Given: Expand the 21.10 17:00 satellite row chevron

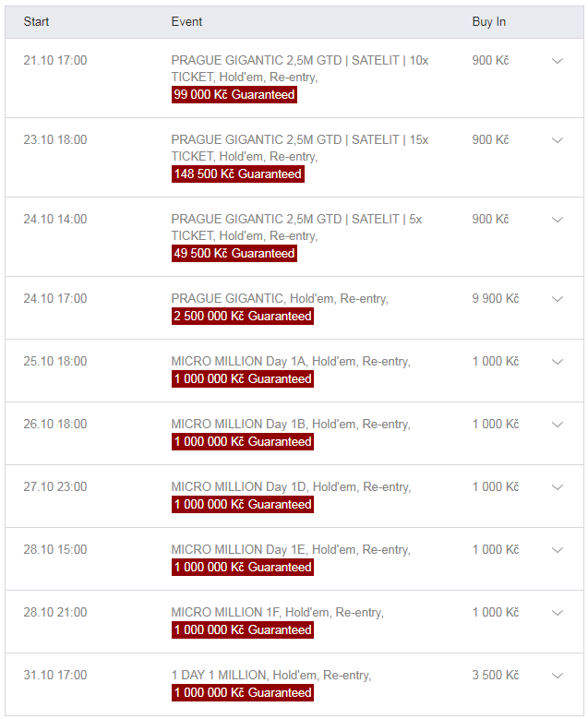Looking at the screenshot, I should (557, 61).
